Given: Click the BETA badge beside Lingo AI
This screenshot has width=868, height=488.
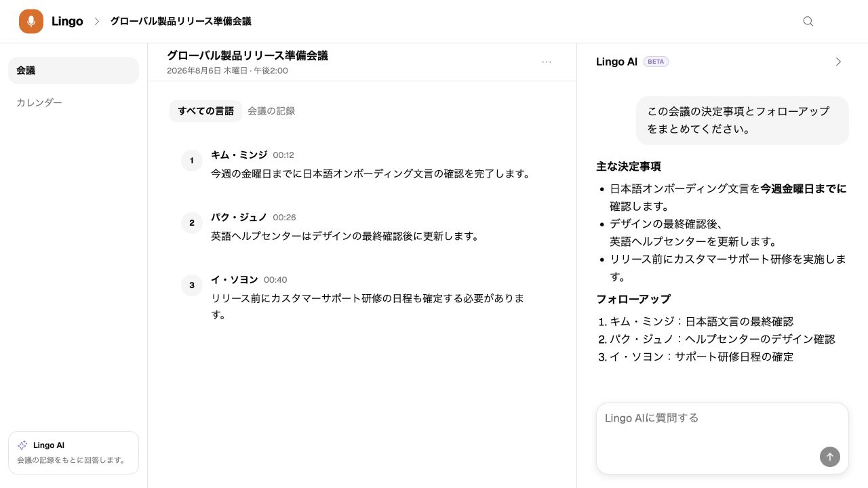Looking at the screenshot, I should pyautogui.click(x=656, y=62).
